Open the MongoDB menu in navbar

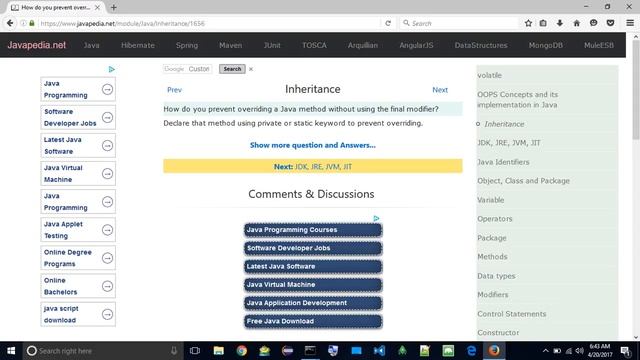click(x=546, y=45)
